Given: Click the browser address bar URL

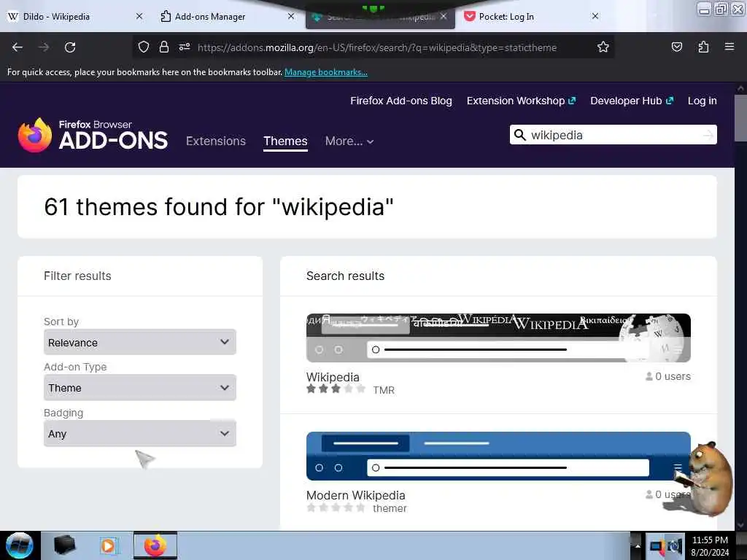Looking at the screenshot, I should pos(377,47).
